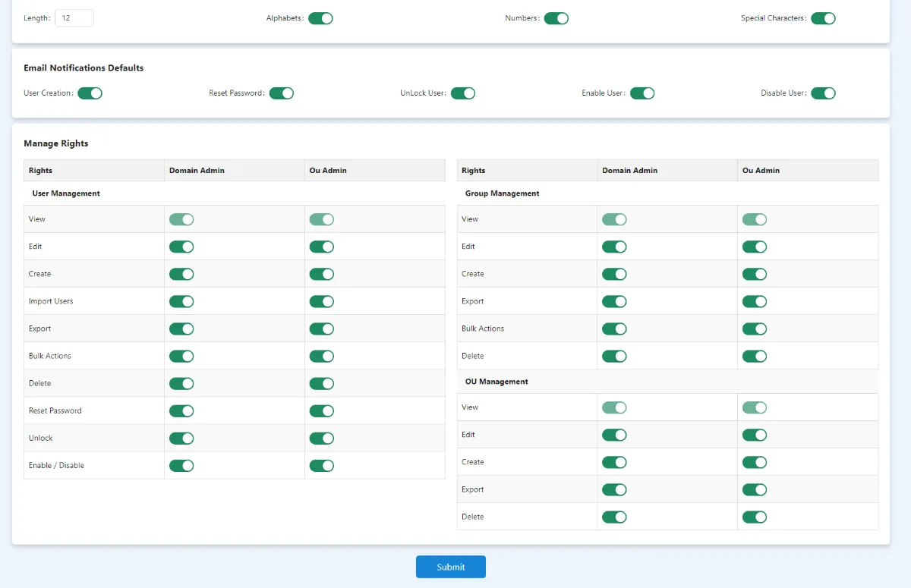The height and width of the screenshot is (588, 911).
Task: Disable User Creation email notification
Action: click(x=90, y=93)
